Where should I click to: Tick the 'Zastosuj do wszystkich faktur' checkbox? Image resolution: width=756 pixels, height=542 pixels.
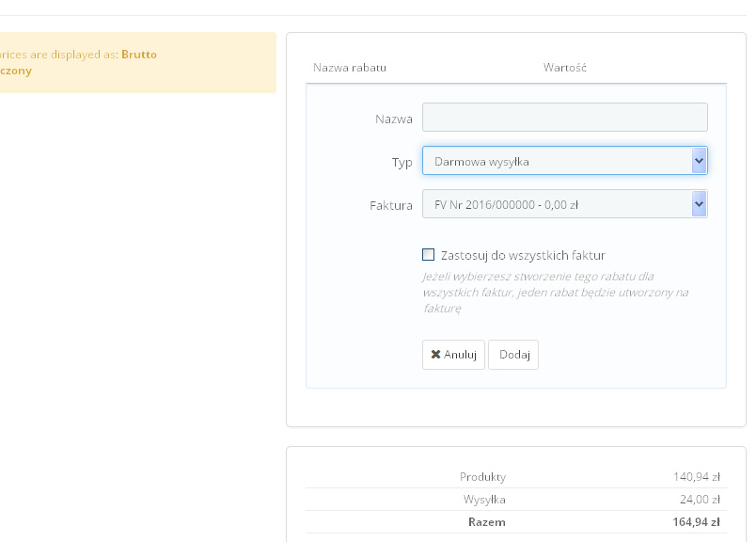point(429,254)
